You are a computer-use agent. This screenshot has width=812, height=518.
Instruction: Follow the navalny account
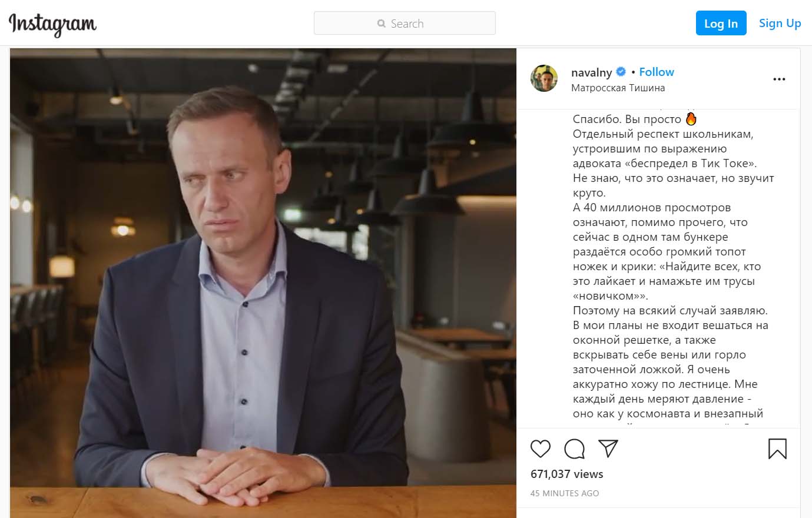[656, 72]
